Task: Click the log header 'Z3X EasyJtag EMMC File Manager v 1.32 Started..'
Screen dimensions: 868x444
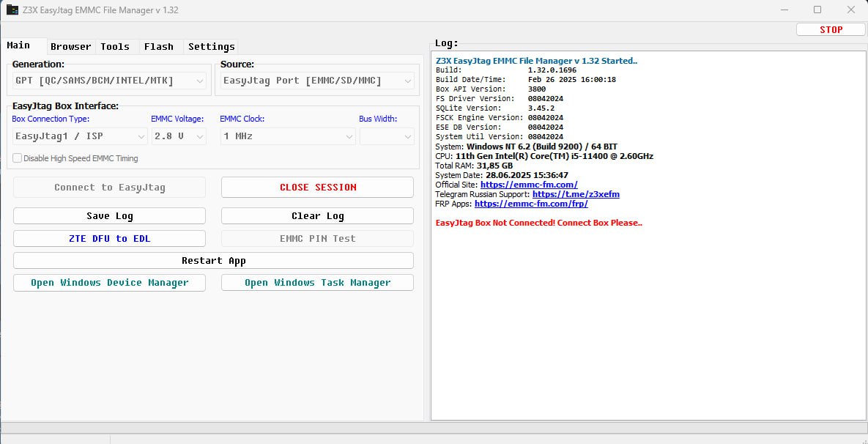Action: tap(536, 61)
